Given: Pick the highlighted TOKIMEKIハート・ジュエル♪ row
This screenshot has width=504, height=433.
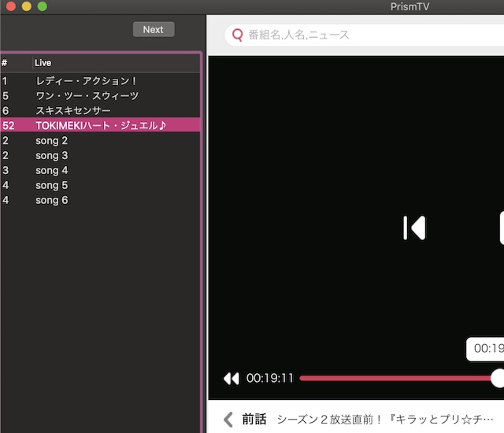Looking at the screenshot, I should tap(100, 125).
